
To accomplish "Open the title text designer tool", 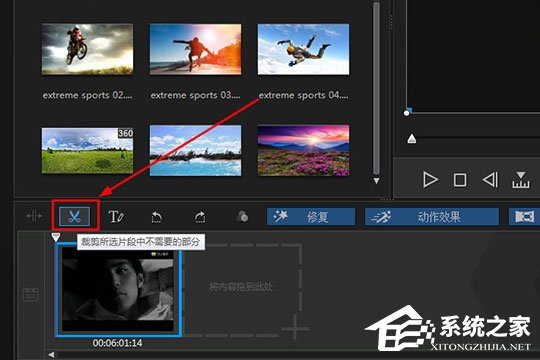I will coord(116,217).
